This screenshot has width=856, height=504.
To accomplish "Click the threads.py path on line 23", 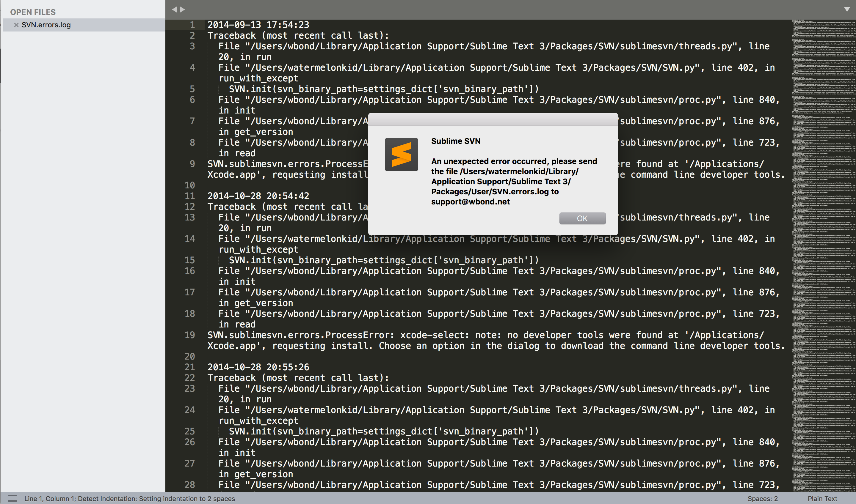I will (x=493, y=388).
